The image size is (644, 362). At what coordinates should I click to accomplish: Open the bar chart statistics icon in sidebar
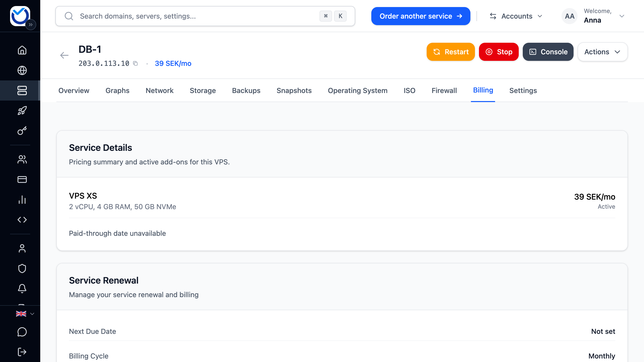pos(22,200)
